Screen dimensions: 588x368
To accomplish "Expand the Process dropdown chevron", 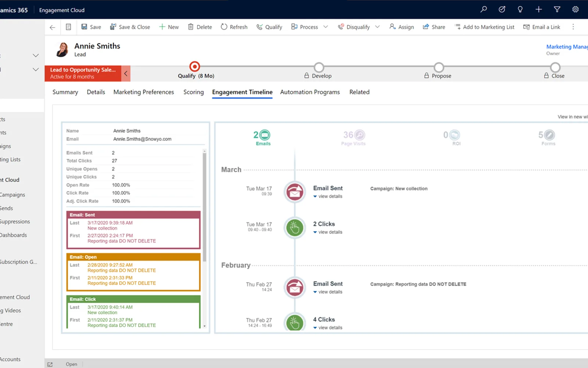I will (326, 27).
